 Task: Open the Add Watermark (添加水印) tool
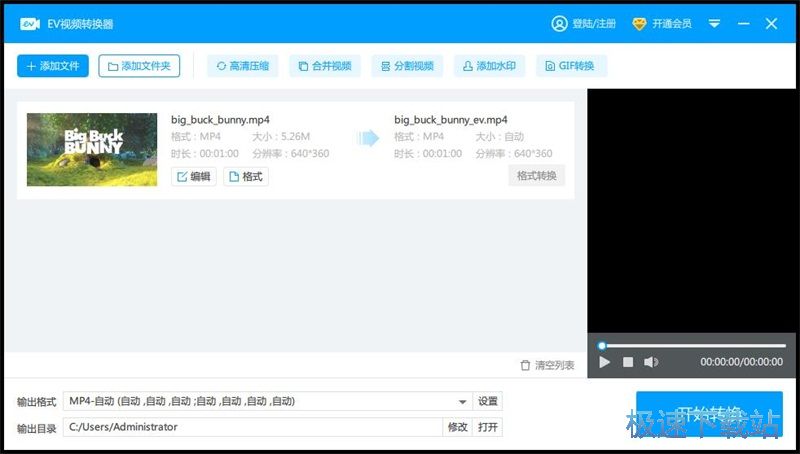pyautogui.click(x=489, y=66)
